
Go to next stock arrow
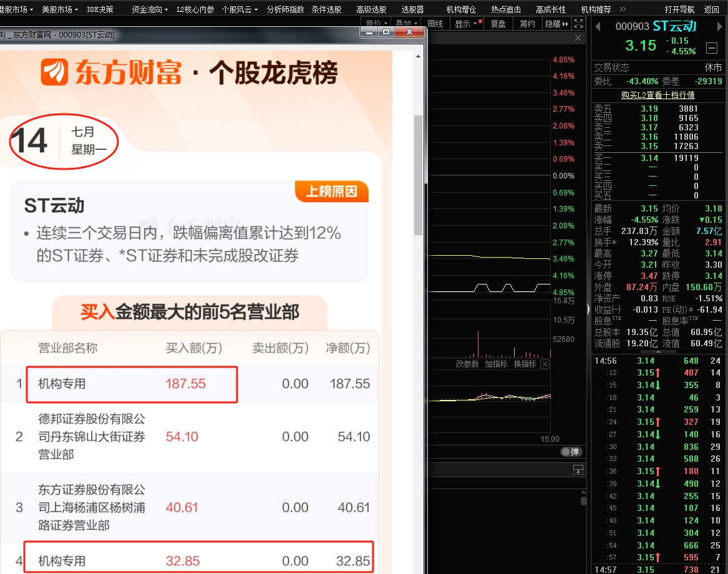[x=719, y=26]
